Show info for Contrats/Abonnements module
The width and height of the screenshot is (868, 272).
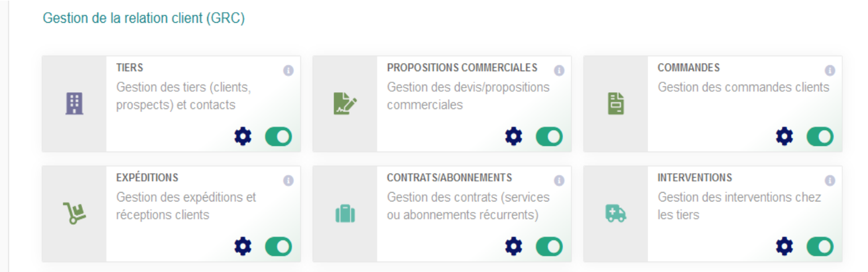tap(559, 180)
